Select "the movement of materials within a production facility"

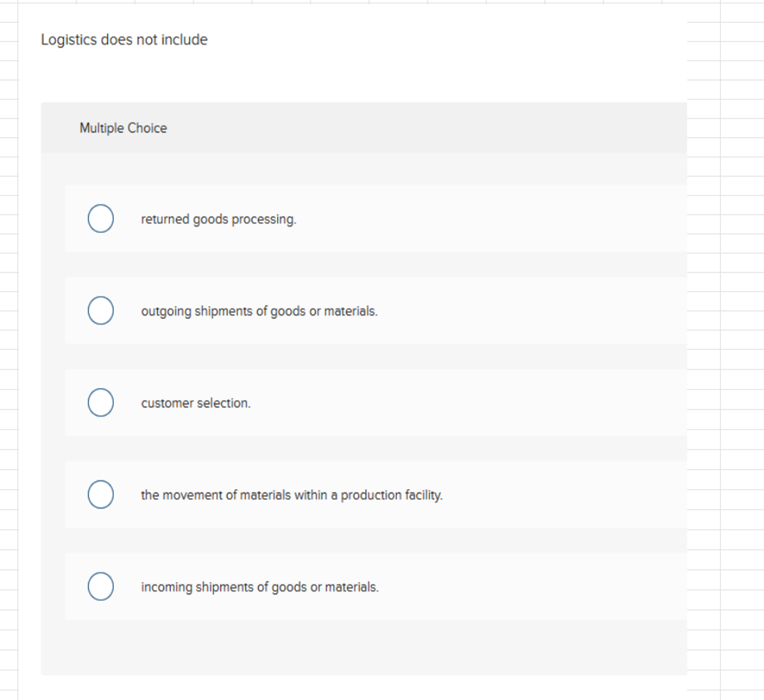tap(100, 494)
